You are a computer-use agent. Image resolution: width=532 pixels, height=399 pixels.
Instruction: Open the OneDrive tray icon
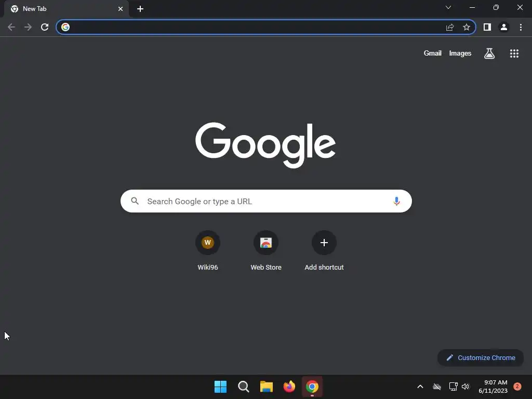click(x=437, y=387)
